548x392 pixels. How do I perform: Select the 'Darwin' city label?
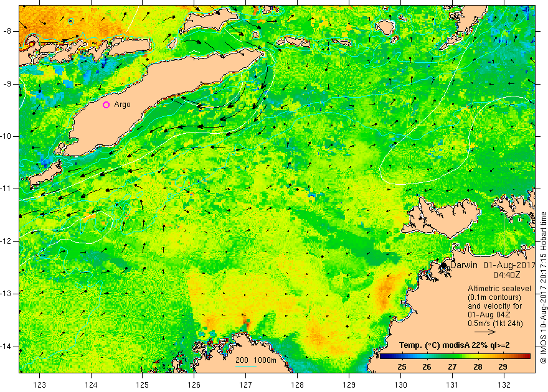(x=464, y=265)
